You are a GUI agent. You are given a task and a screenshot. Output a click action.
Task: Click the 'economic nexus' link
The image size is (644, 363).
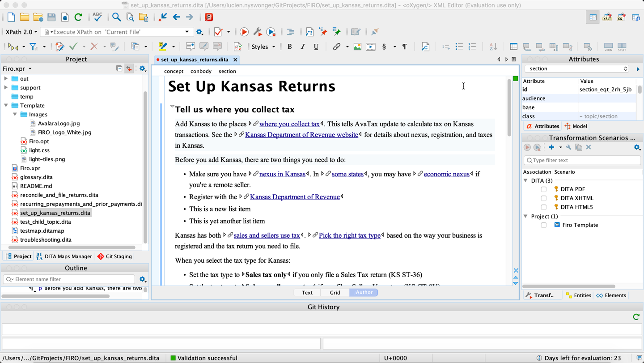[447, 174]
